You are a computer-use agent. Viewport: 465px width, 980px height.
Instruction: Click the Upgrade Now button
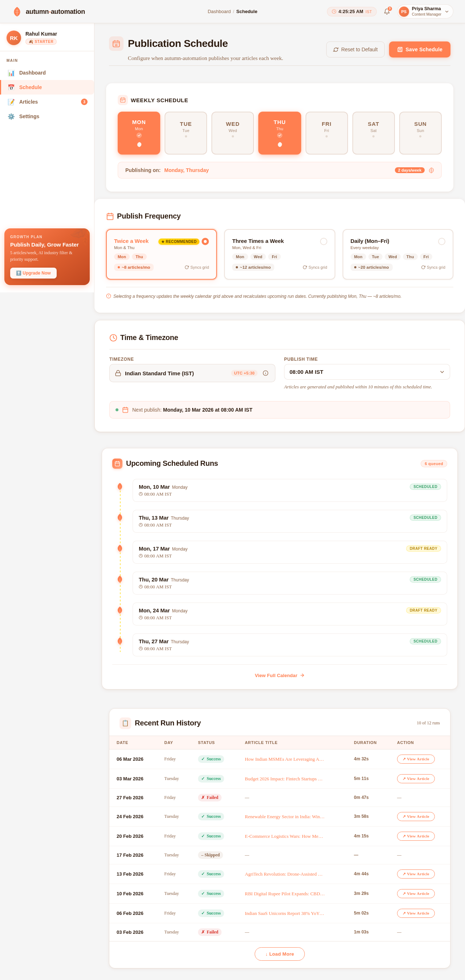point(33,273)
